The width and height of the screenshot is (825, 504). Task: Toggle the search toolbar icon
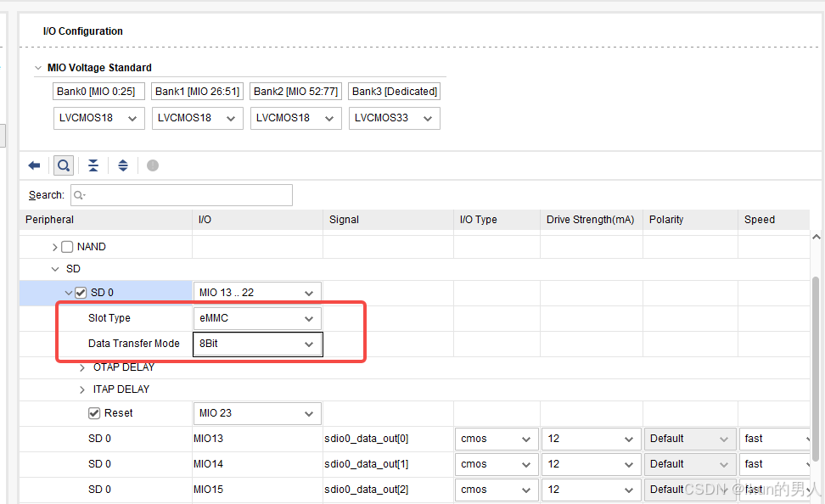[63, 165]
